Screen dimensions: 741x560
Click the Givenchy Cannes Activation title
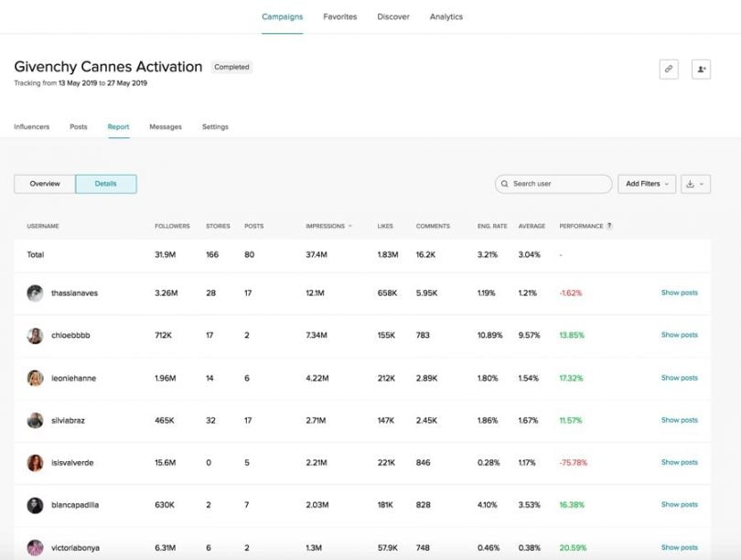coord(108,67)
